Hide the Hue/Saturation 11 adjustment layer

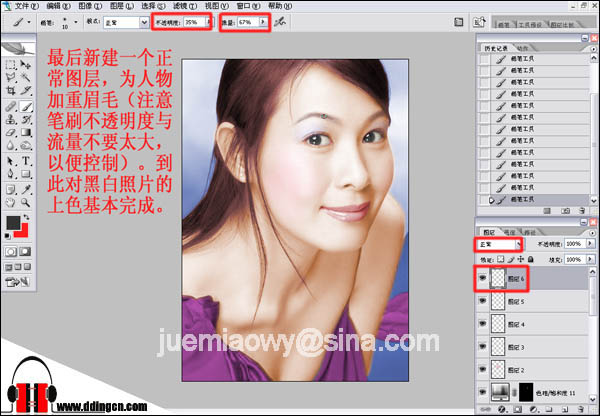point(483,392)
